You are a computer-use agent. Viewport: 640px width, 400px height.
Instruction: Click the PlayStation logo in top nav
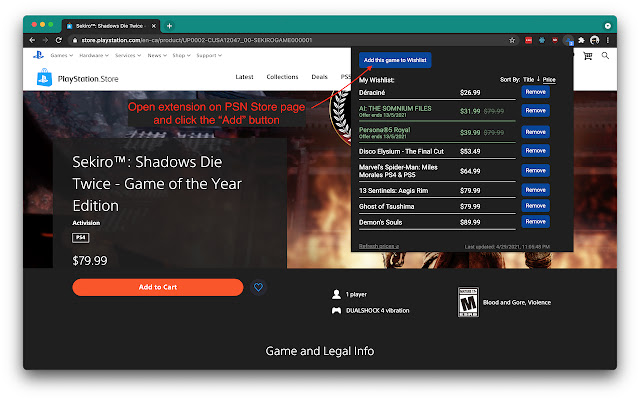pyautogui.click(x=38, y=55)
